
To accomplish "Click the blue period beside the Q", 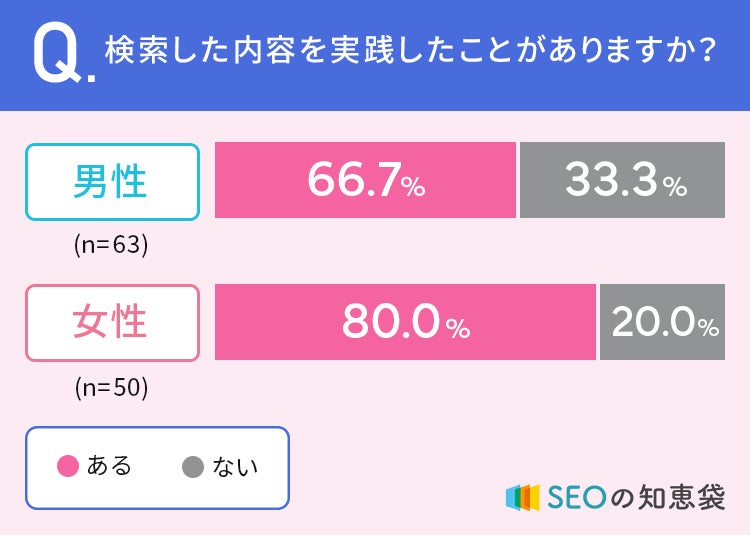I will [x=93, y=76].
